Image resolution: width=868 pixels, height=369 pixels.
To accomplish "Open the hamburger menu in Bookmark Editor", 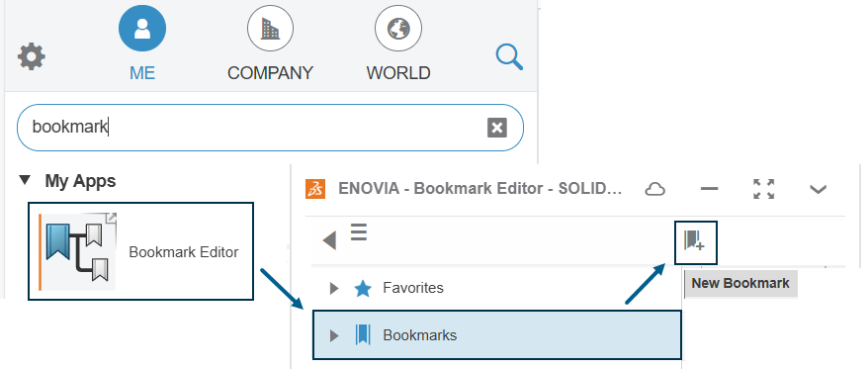I will (359, 231).
